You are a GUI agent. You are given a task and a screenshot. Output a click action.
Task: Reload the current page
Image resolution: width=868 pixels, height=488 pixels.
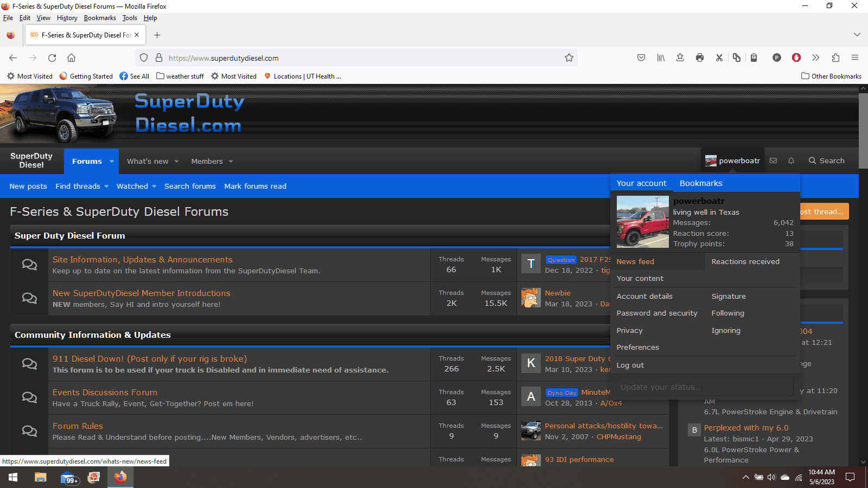pyautogui.click(x=52, y=58)
